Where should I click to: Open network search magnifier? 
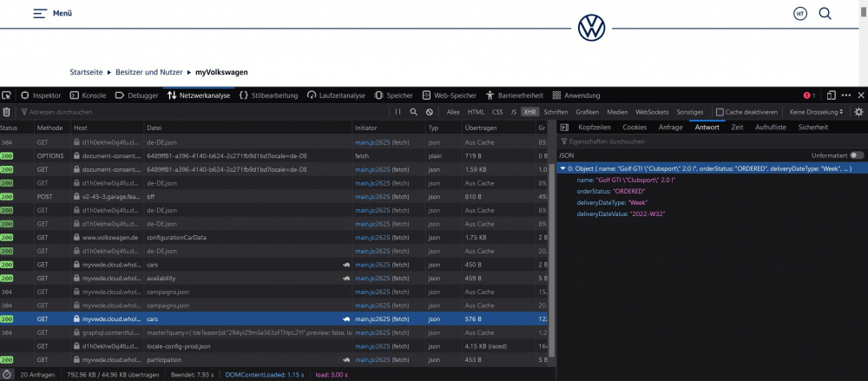coord(413,112)
